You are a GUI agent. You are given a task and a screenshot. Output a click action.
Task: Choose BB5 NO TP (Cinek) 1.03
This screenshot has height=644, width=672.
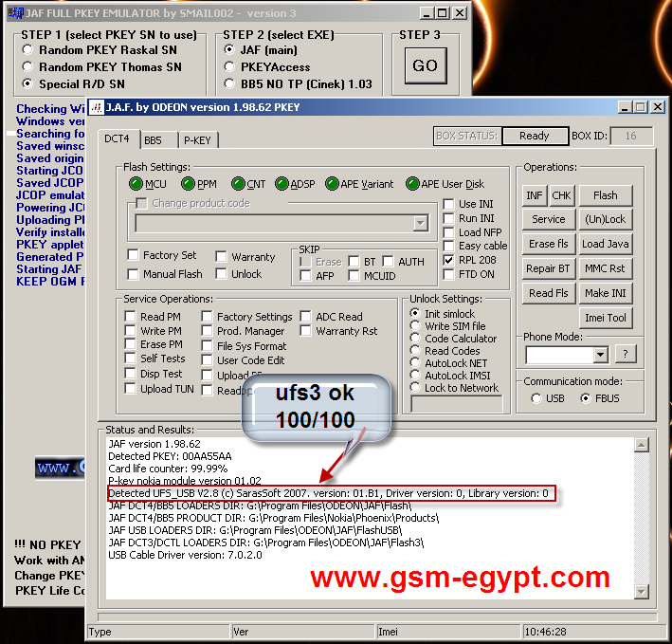click(x=229, y=83)
